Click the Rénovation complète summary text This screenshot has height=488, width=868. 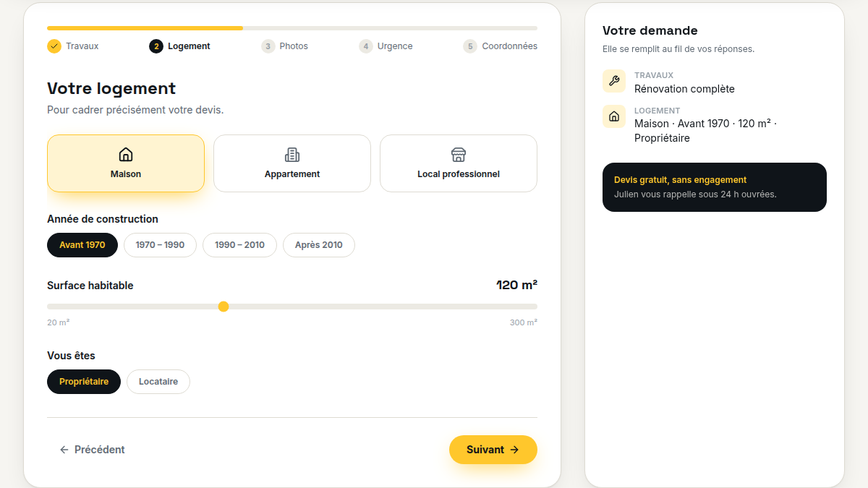coord(684,89)
